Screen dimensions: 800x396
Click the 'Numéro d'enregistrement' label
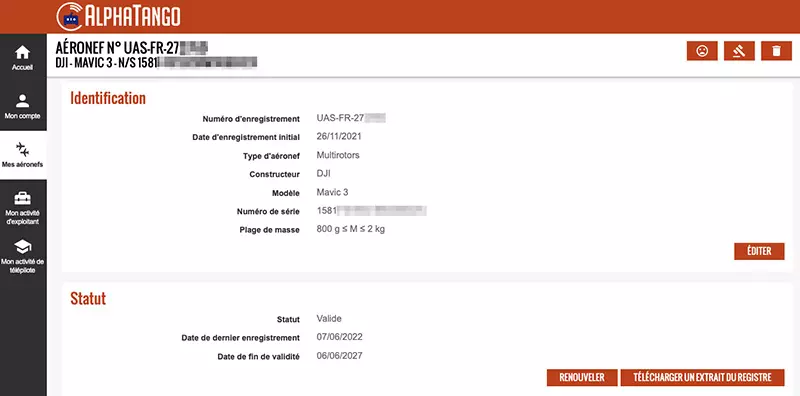pyautogui.click(x=251, y=119)
